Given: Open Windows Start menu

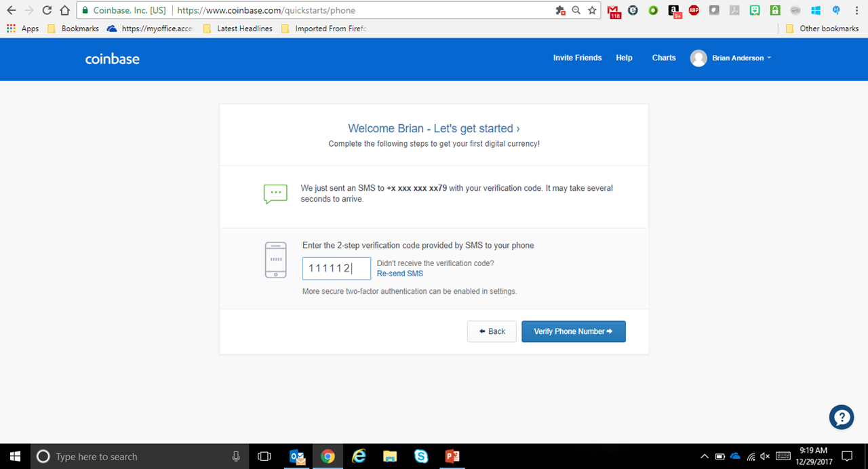Looking at the screenshot, I should click(x=15, y=456).
